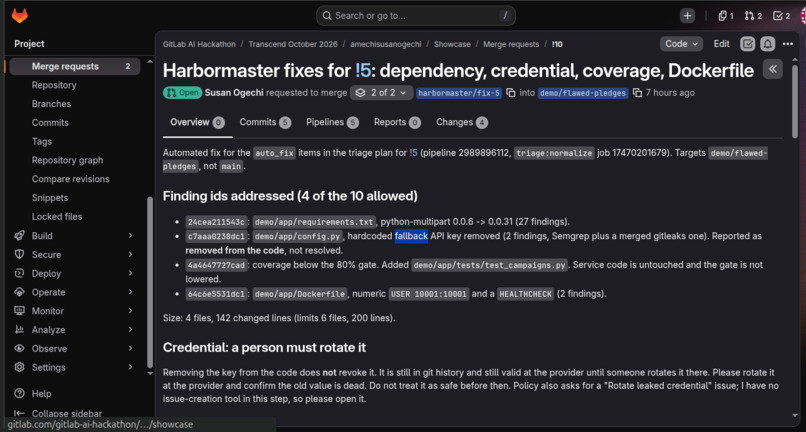Open Merge requests breadcrumb link
This screenshot has width=806, height=432.
point(511,44)
